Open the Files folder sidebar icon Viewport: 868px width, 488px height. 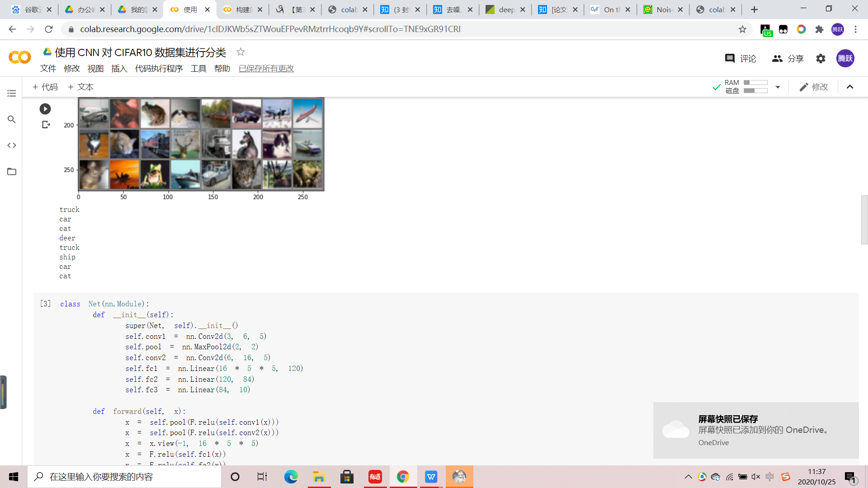coord(12,171)
